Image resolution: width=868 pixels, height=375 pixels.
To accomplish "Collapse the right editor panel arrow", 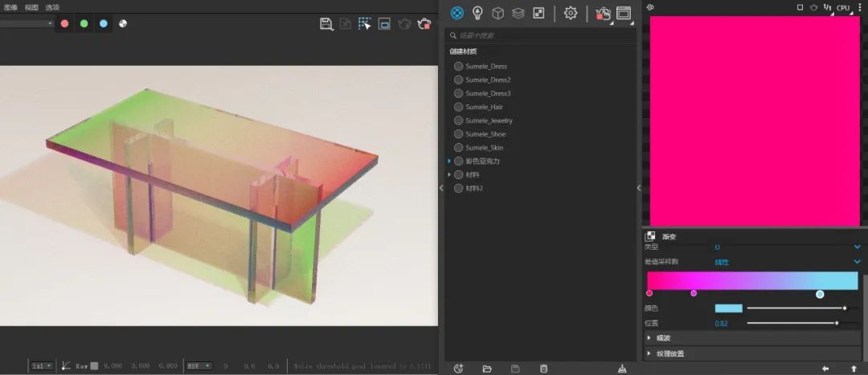I will point(639,188).
